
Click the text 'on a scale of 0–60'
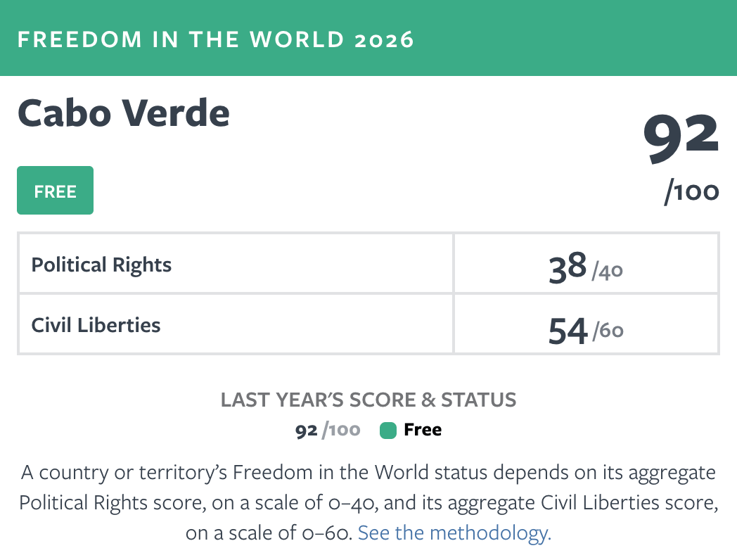(x=269, y=533)
